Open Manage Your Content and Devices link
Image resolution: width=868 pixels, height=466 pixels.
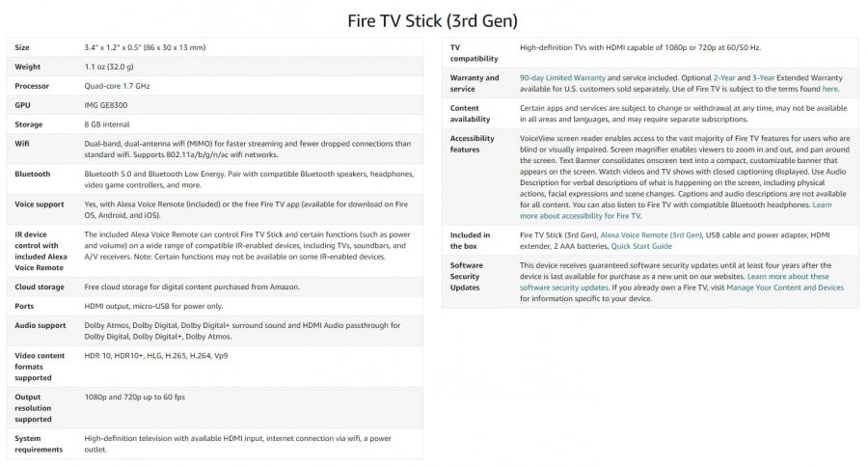point(785,288)
